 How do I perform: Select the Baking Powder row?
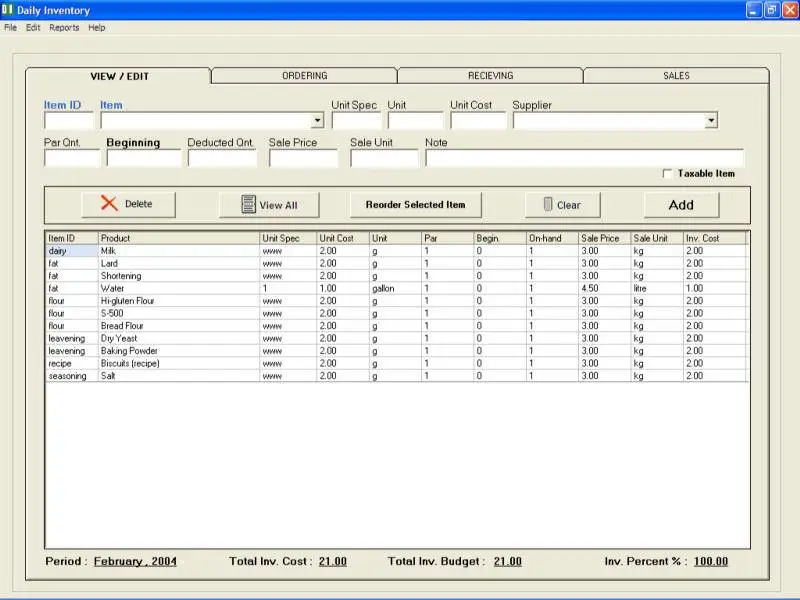[x=396, y=351]
